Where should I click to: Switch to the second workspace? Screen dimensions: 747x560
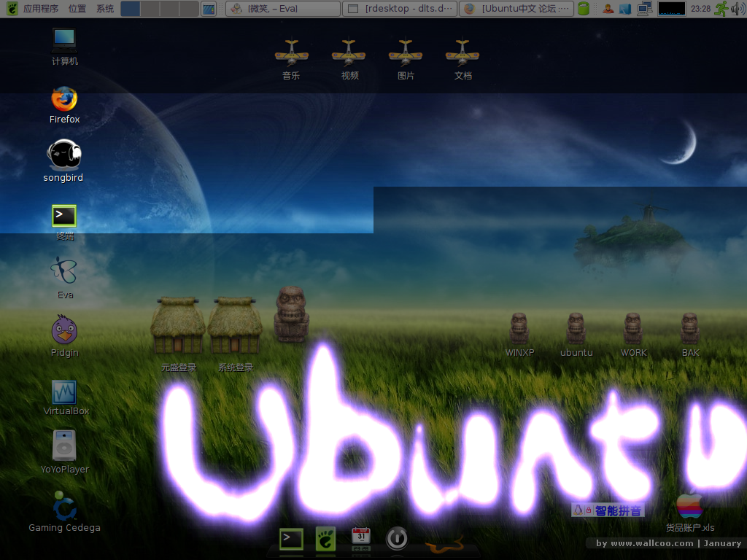point(150,9)
